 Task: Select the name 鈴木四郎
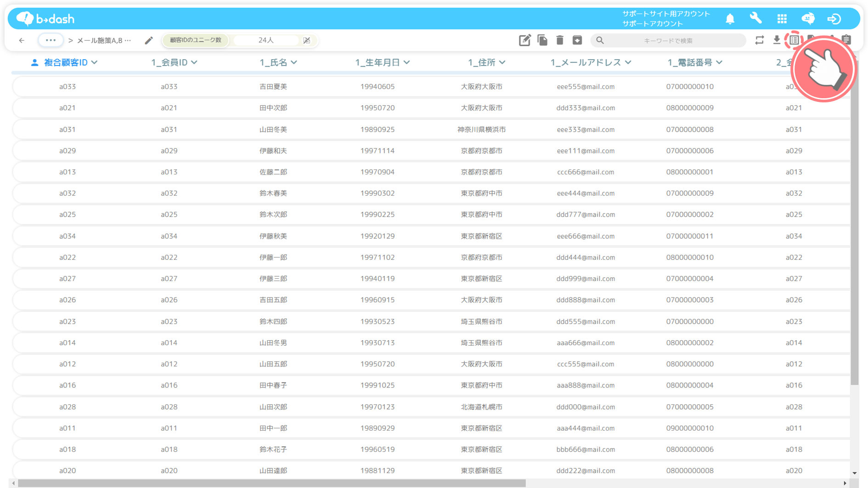coord(273,321)
